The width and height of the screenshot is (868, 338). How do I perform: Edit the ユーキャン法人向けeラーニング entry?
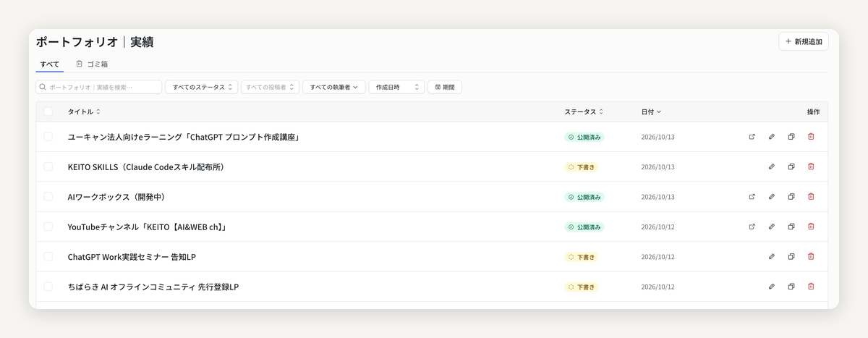[772, 136]
